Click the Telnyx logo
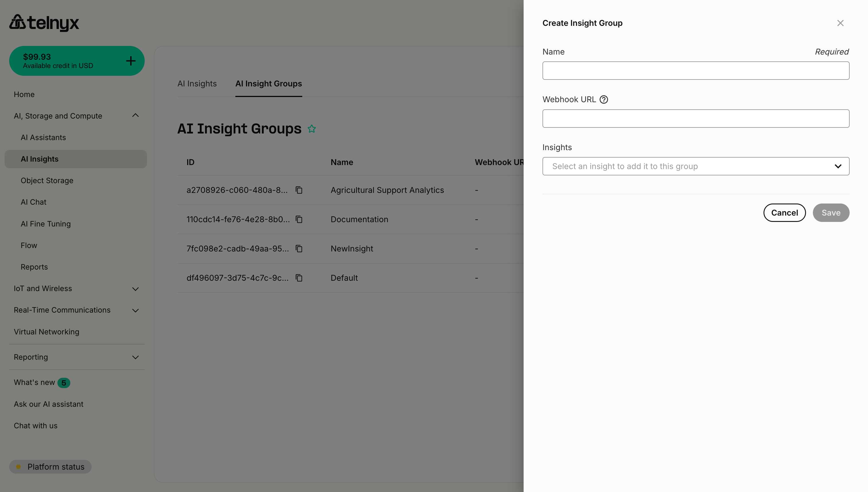Screen dimensions: 868x492 44,23
